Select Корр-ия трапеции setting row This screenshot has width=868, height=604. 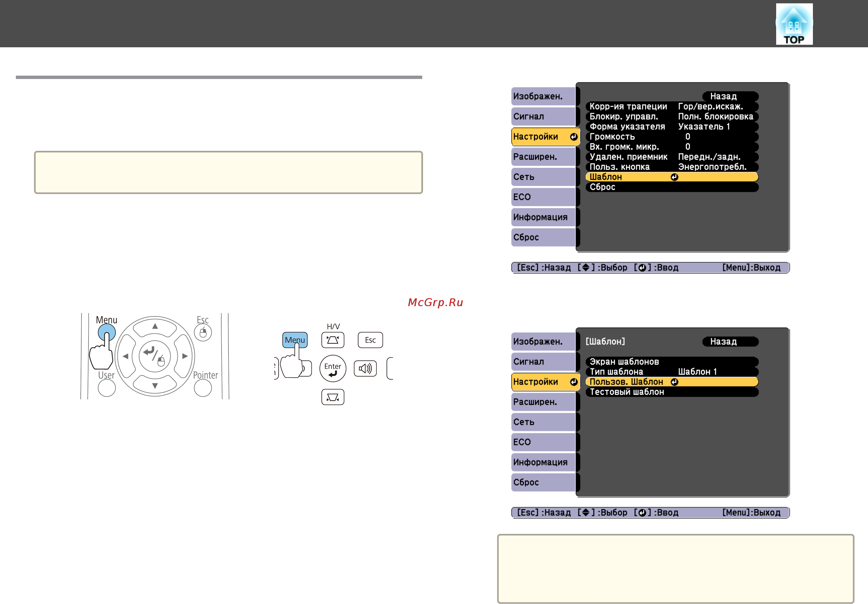point(672,107)
